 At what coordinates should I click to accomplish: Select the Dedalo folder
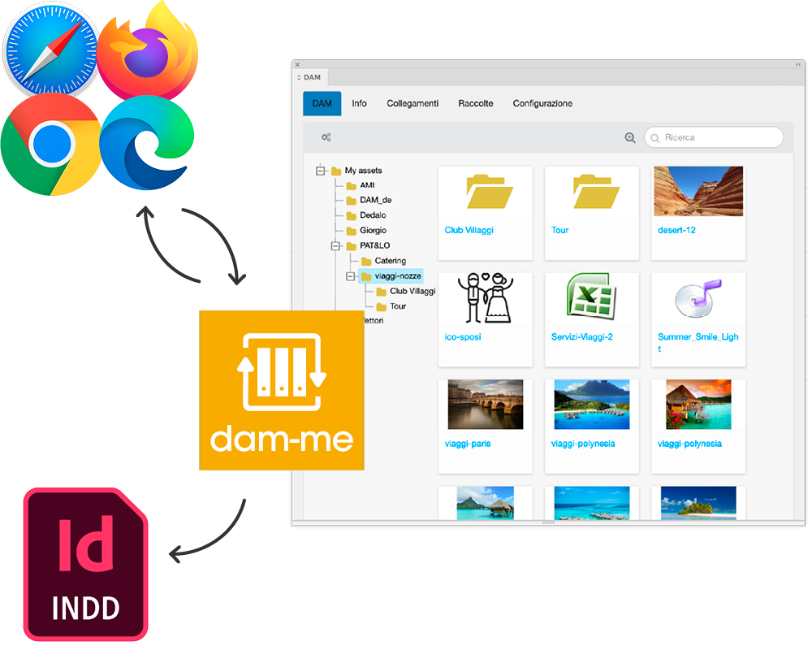[x=366, y=215]
